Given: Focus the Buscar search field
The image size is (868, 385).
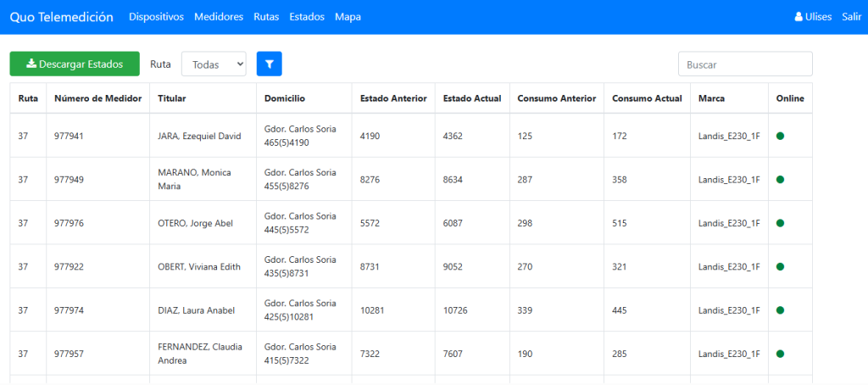Looking at the screenshot, I should pyautogui.click(x=745, y=64).
